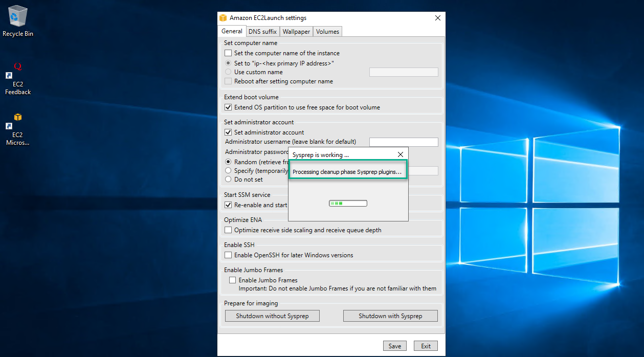Close the Sysprep is working dialog

pyautogui.click(x=401, y=154)
